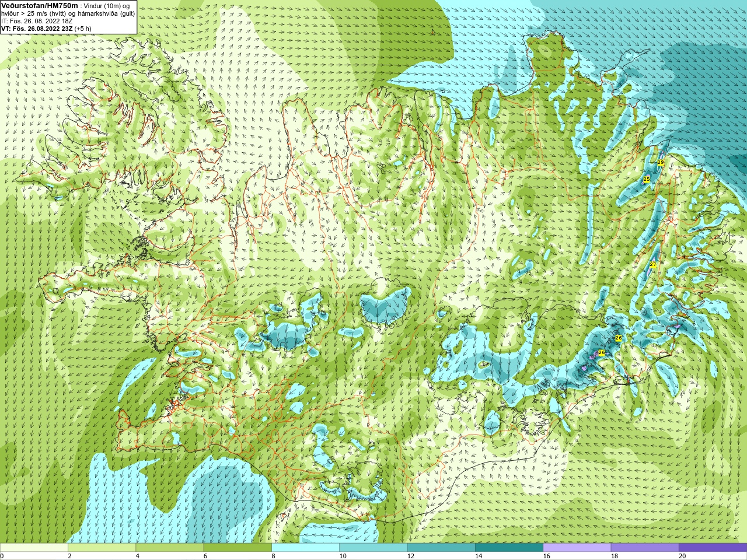Click the light green 2–4 m/s legend swatch
The height and width of the screenshot is (560, 747).
point(102,548)
